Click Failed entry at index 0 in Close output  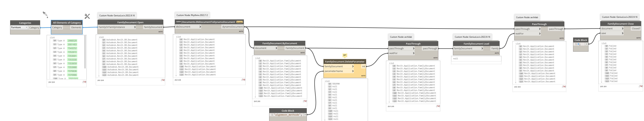point(613,46)
